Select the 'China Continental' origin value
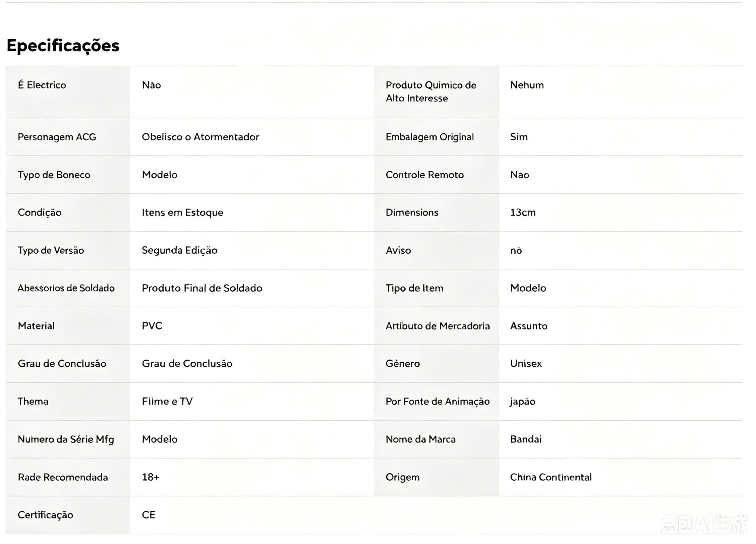Image resolution: width=756 pixels, height=544 pixels. click(551, 477)
